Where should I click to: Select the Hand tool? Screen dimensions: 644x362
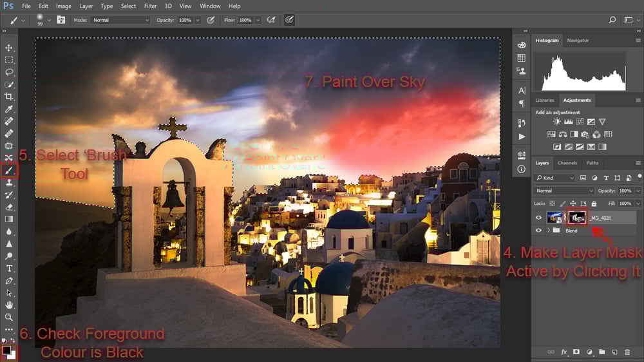point(8,305)
